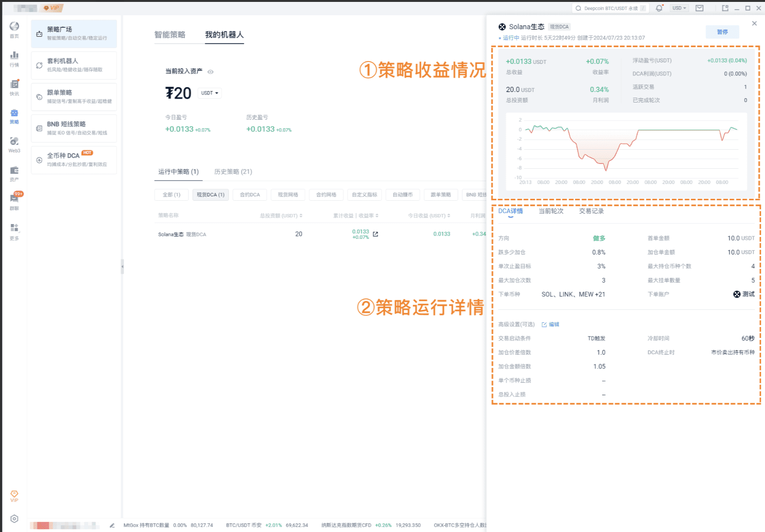Open settings hexagon icon at bottom left

[x=14, y=519]
